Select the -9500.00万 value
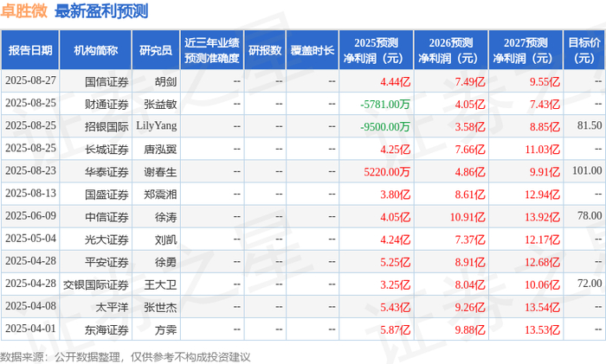The height and width of the screenshot is (364, 606). [x=385, y=126]
